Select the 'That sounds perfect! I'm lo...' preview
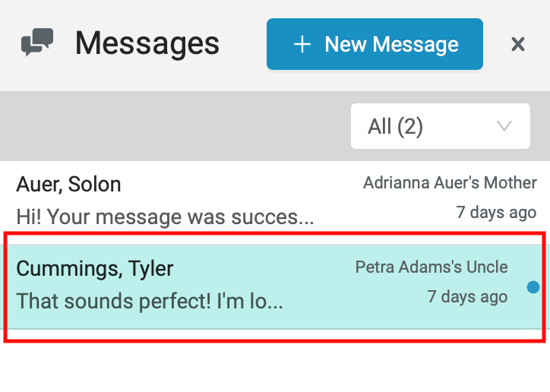The width and height of the screenshot is (550, 392). [x=150, y=301]
